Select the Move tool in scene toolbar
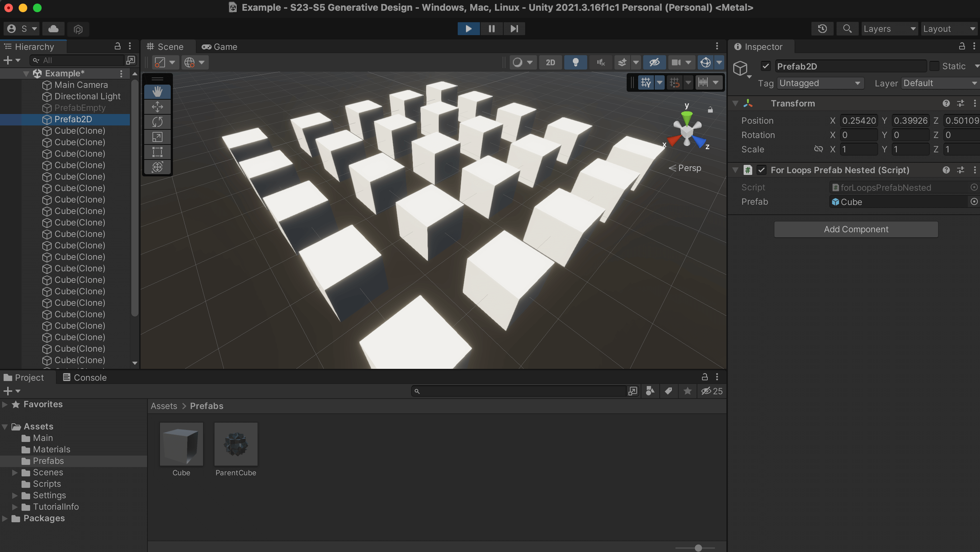Image resolution: width=980 pixels, height=552 pixels. [x=157, y=107]
